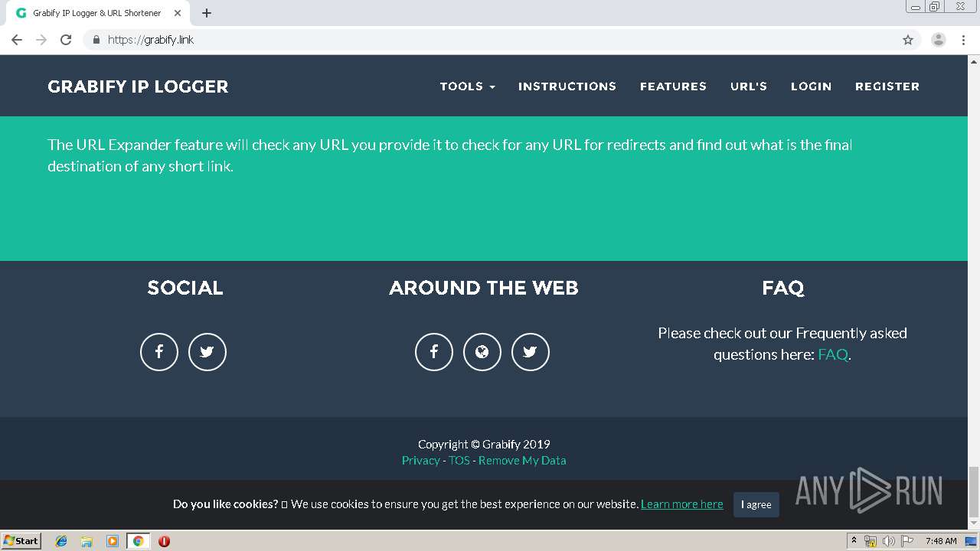Show hidden system tray icons
This screenshot has height=551, width=980.
pyautogui.click(x=854, y=541)
